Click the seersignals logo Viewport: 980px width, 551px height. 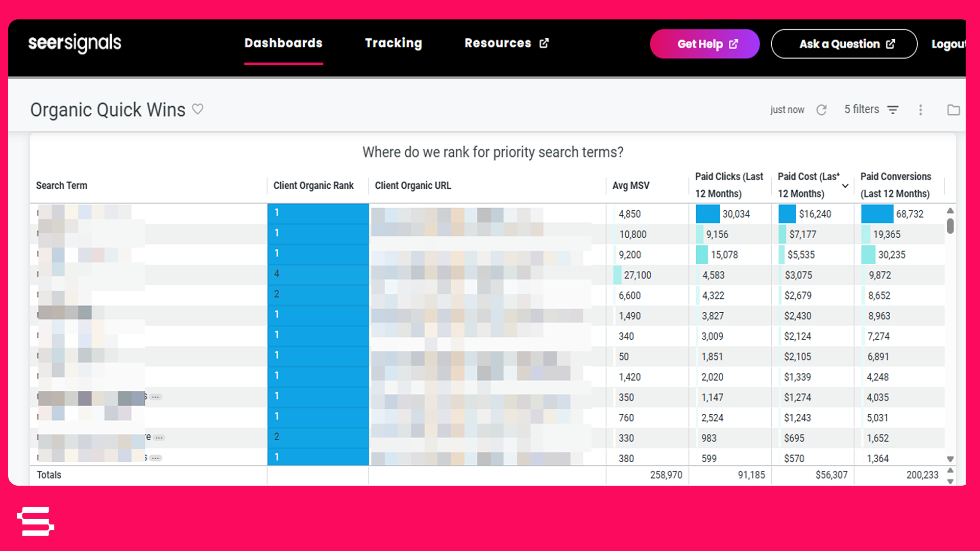pyautogui.click(x=75, y=43)
